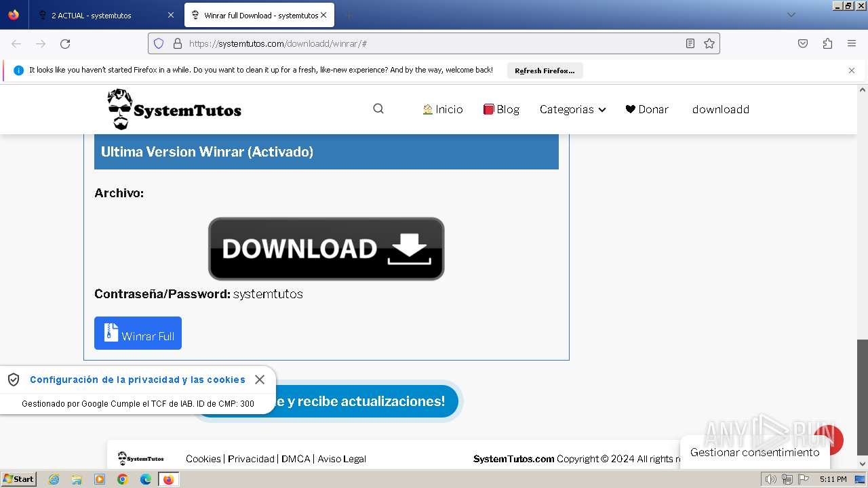Open the Action Center flag icon
The height and width of the screenshot is (488, 868).
point(802,479)
